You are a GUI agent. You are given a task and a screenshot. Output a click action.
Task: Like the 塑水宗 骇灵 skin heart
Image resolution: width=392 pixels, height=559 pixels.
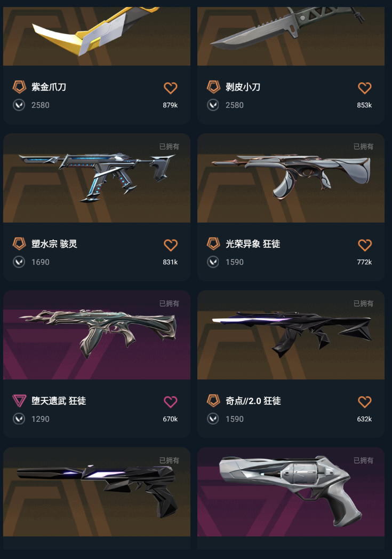point(171,245)
